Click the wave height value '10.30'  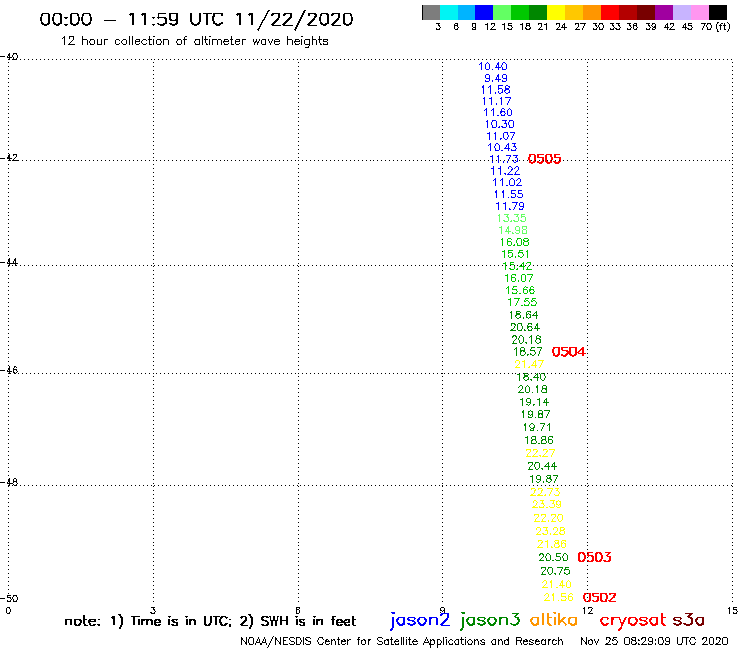click(x=499, y=124)
